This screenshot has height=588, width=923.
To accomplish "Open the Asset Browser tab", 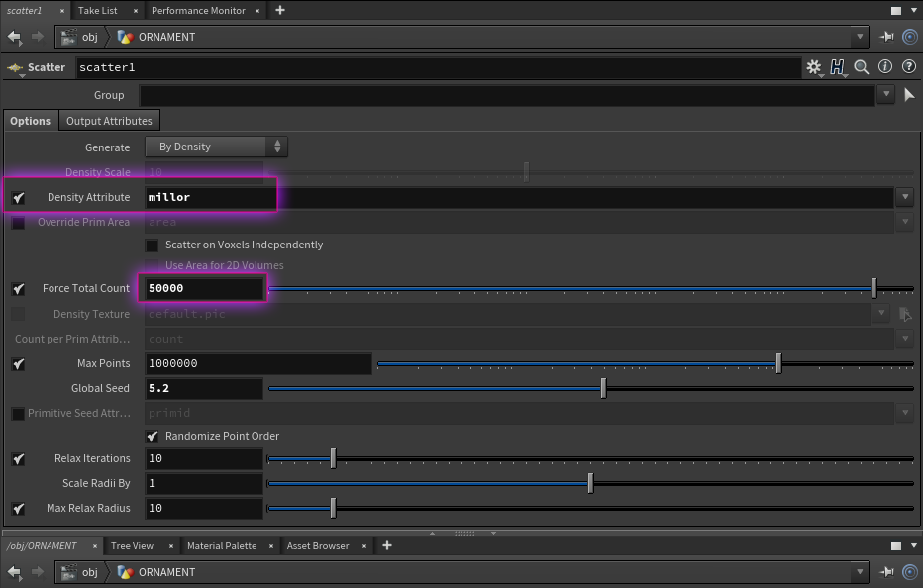I will pyautogui.click(x=318, y=546).
